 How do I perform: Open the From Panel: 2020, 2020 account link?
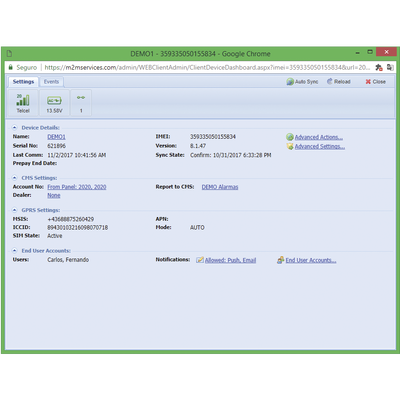[77, 187]
